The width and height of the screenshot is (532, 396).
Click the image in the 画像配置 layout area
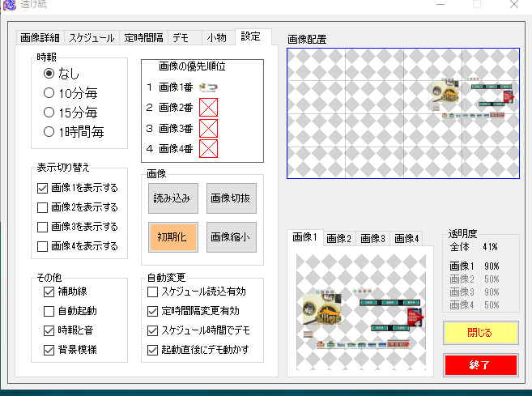[474, 98]
